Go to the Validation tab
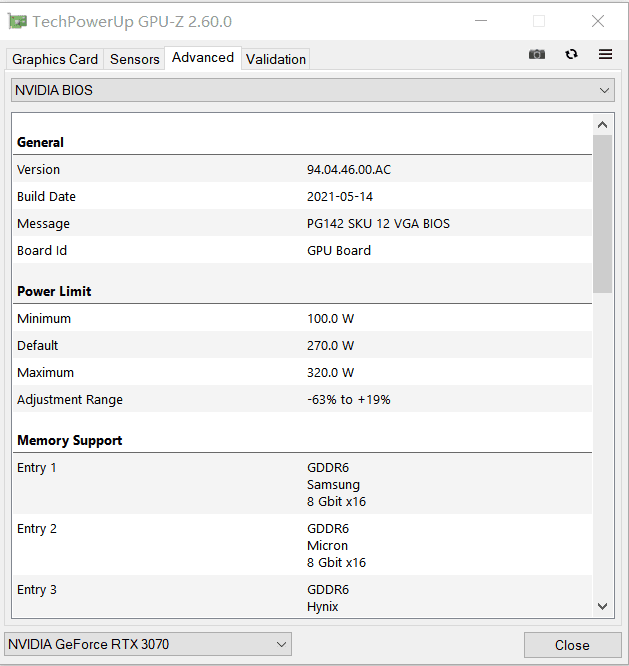The height and width of the screenshot is (666, 629). coord(276,59)
